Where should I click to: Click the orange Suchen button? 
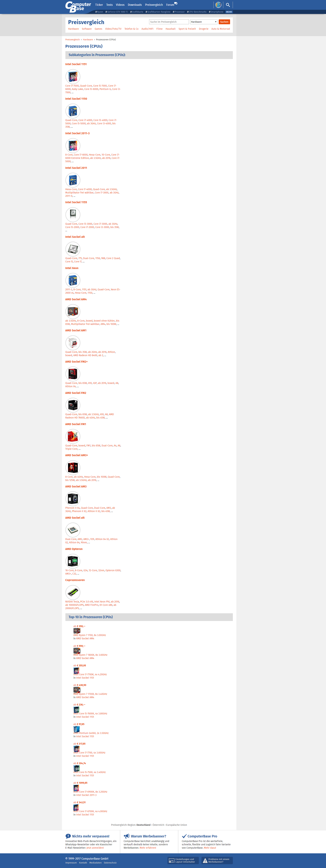[x=224, y=22]
